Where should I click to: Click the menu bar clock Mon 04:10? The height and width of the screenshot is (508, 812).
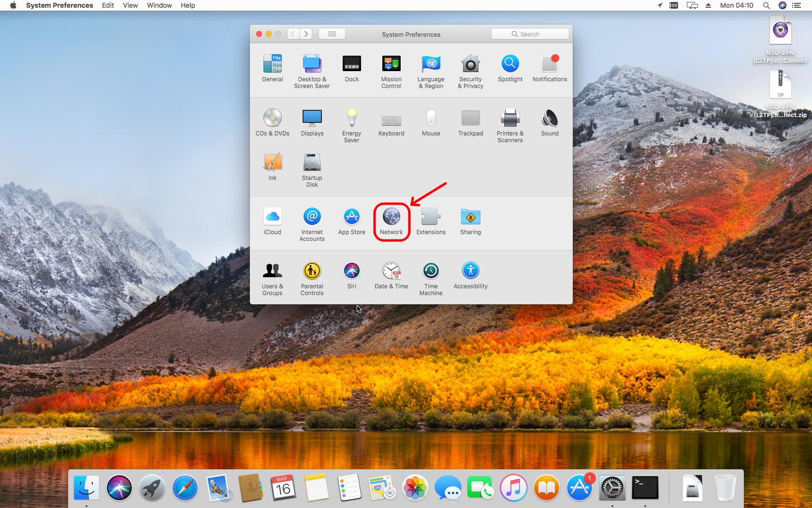coord(736,5)
